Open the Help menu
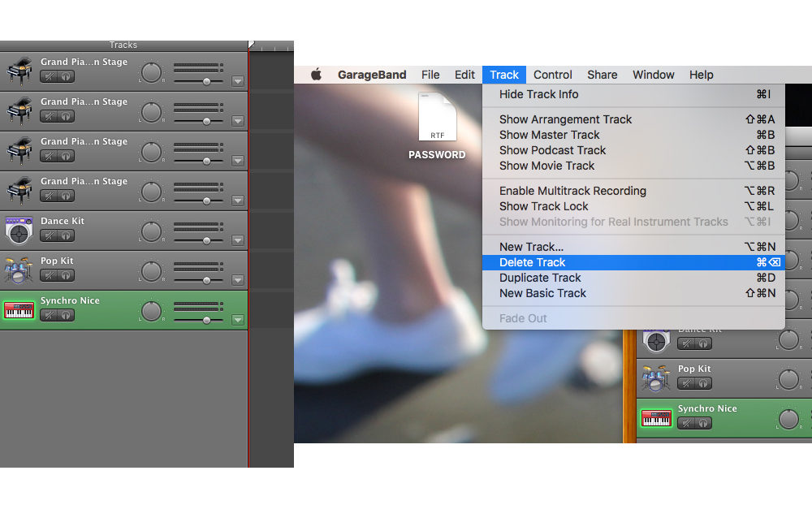 click(702, 75)
